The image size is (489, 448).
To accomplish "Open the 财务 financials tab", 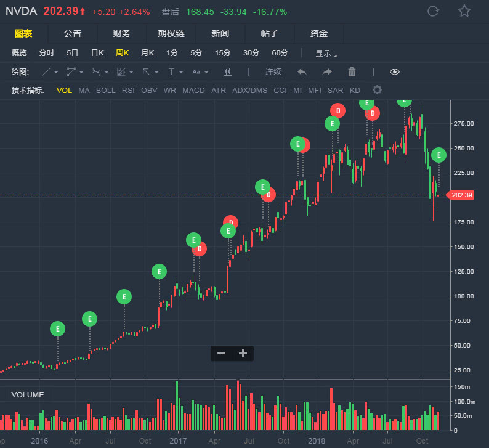I will pyautogui.click(x=121, y=33).
